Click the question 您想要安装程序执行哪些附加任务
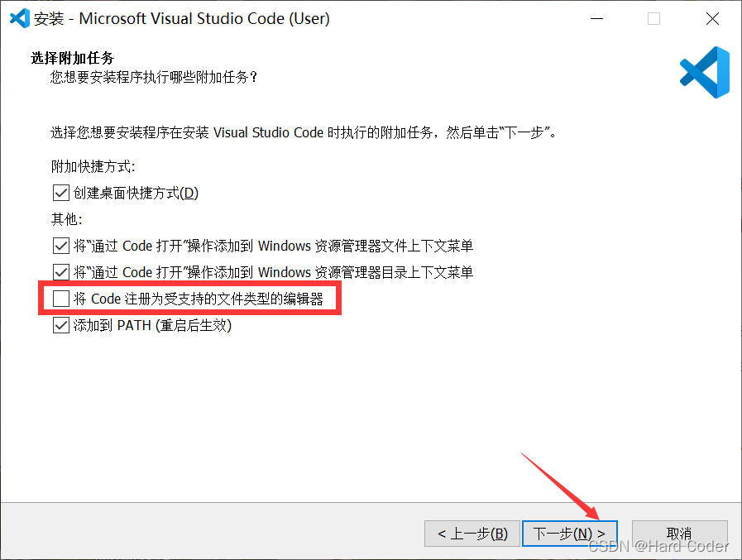Screen dimensions: 742x560 pyautogui.click(x=154, y=77)
